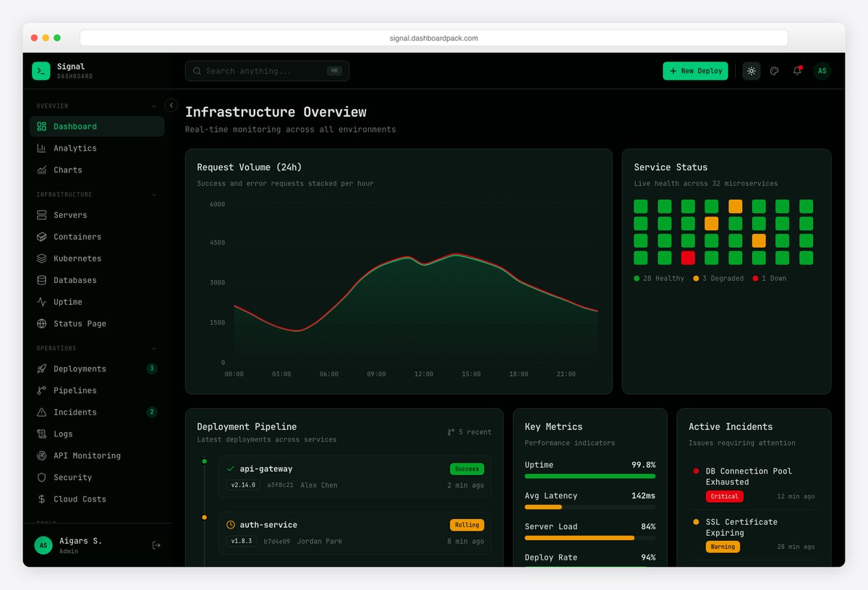
Task: Click the Pipelines branch icon
Action: coord(41,390)
